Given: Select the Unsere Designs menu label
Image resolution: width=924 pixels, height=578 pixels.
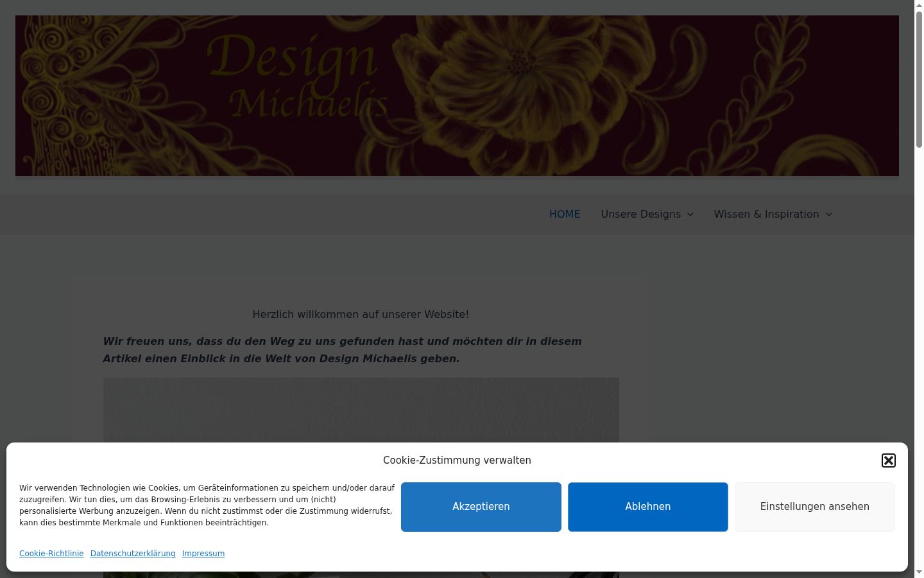Looking at the screenshot, I should 640,215.
